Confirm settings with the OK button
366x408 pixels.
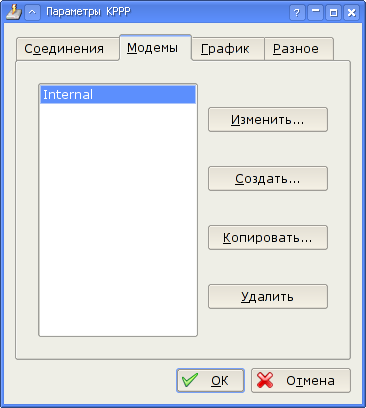pos(210,380)
